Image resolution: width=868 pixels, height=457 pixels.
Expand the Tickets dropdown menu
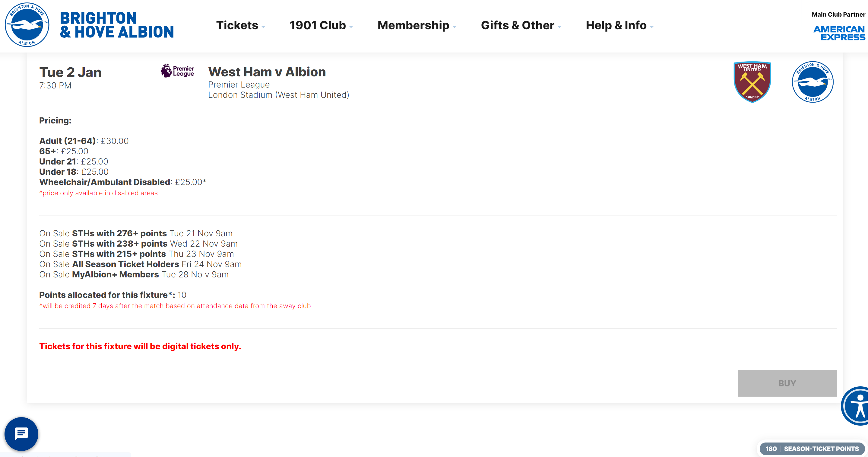[241, 25]
